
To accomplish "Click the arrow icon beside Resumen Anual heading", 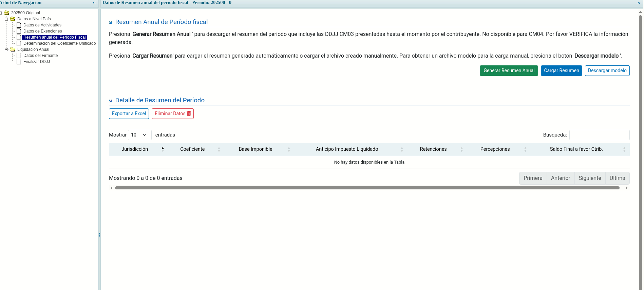I will [110, 22].
